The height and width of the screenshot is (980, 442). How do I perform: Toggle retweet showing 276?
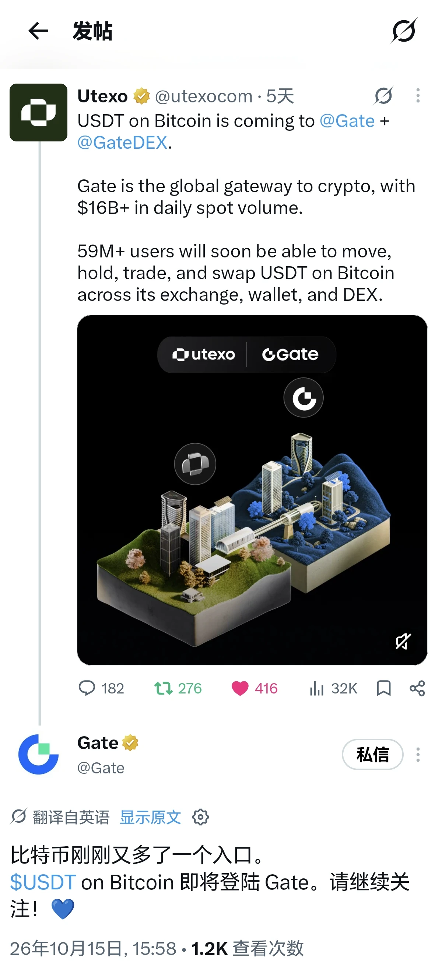point(178,688)
